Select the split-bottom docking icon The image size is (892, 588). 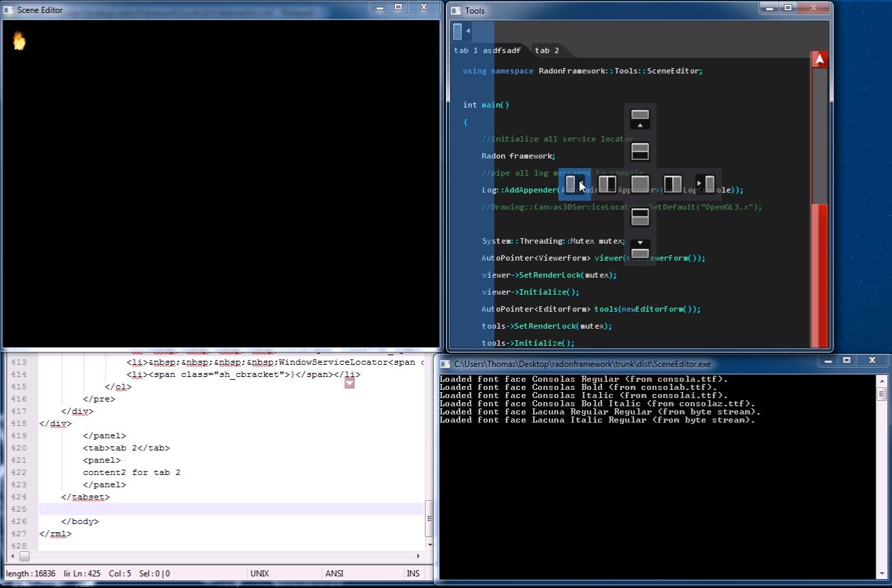pyautogui.click(x=640, y=216)
